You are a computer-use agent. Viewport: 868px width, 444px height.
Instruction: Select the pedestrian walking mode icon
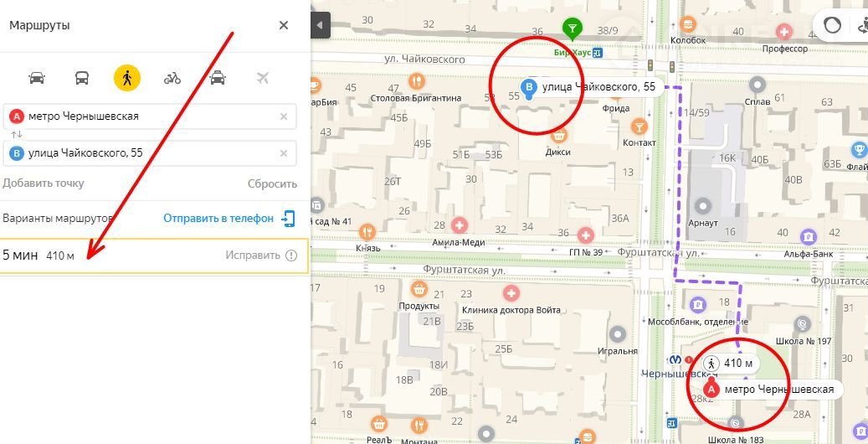pos(127,78)
